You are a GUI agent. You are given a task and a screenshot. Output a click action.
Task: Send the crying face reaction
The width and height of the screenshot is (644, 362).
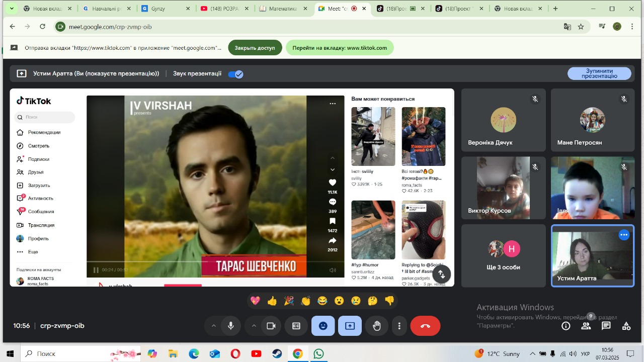(356, 301)
